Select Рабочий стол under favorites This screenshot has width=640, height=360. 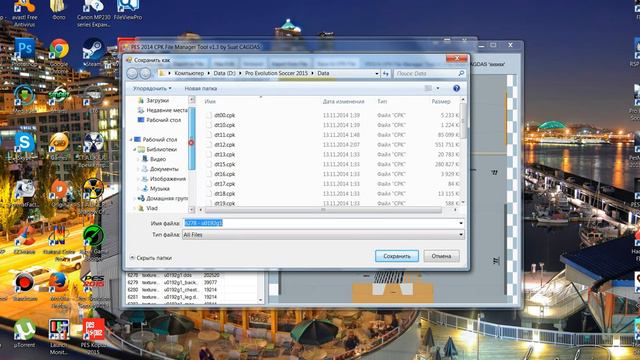tap(163, 120)
